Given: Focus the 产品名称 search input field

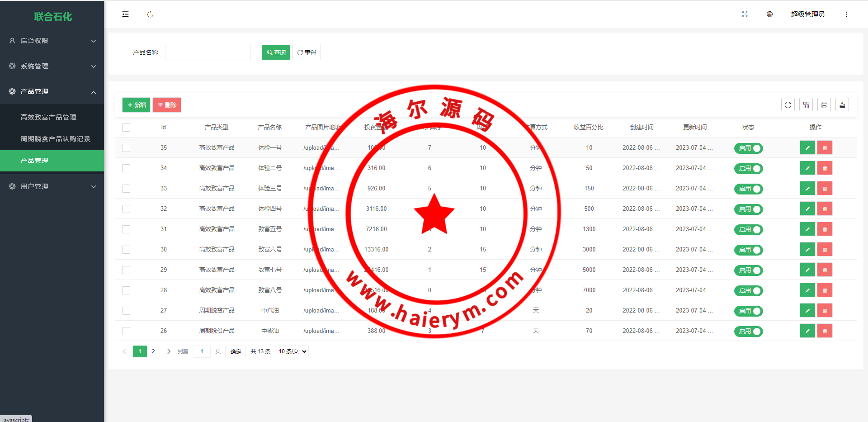Looking at the screenshot, I should [208, 52].
